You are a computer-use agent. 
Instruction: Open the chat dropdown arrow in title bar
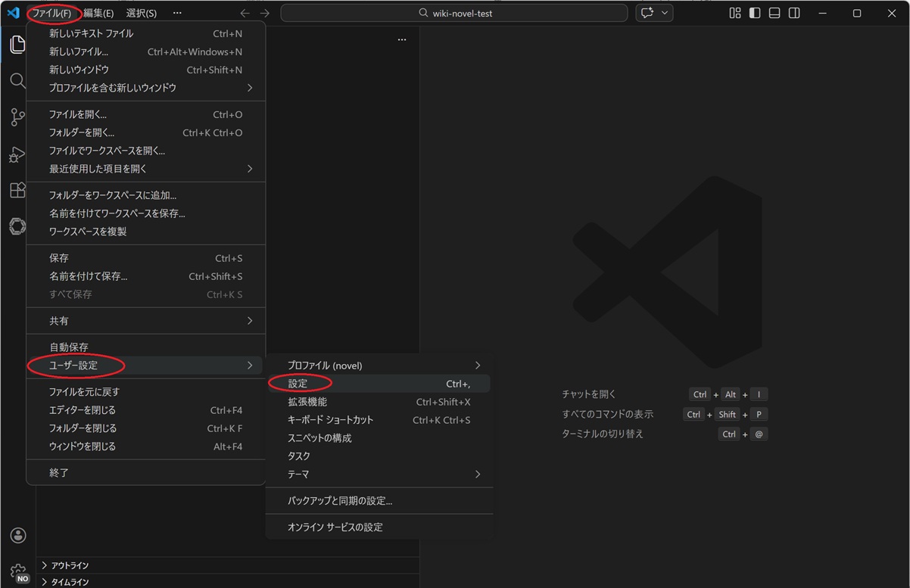coord(665,13)
